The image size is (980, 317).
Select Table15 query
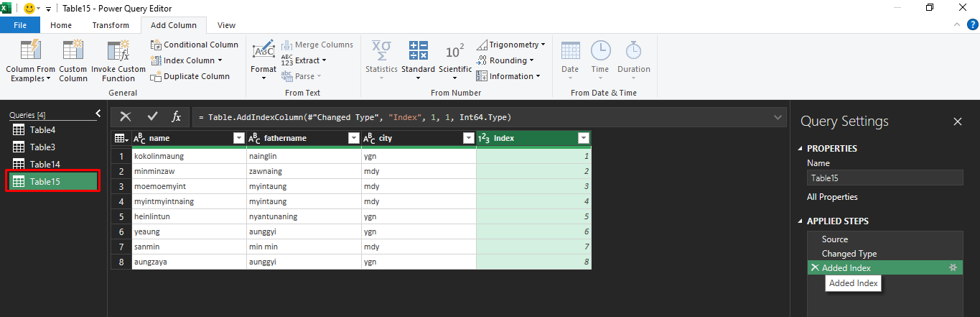(x=53, y=182)
